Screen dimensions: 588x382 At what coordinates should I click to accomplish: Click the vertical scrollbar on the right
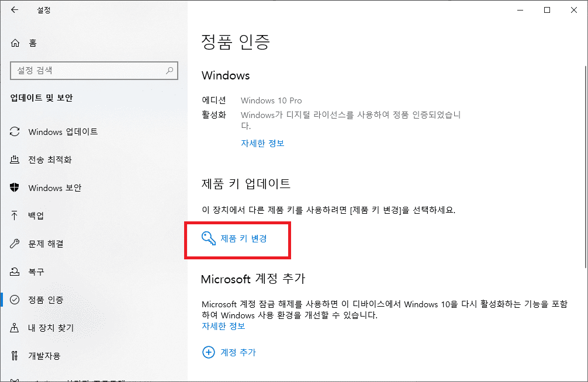586,167
